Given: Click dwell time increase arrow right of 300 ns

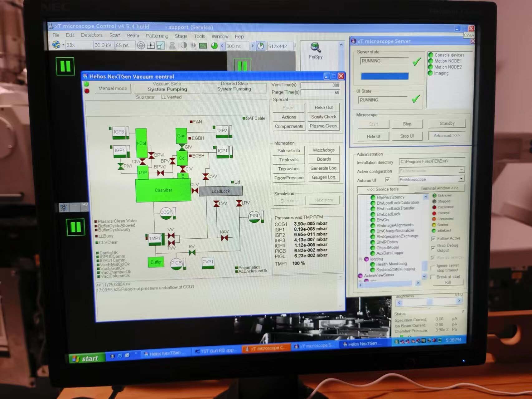Looking at the screenshot, I should (252, 46).
